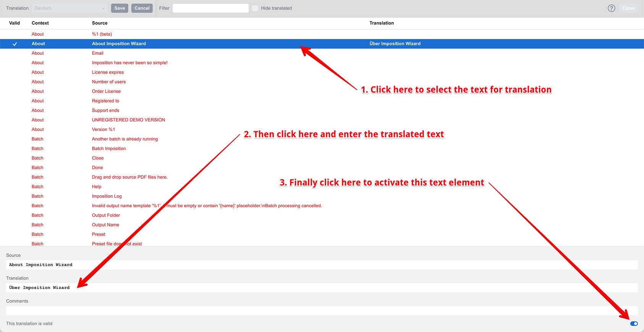644x332 pixels.
Task: Select the 'Email' row
Action: [322, 53]
